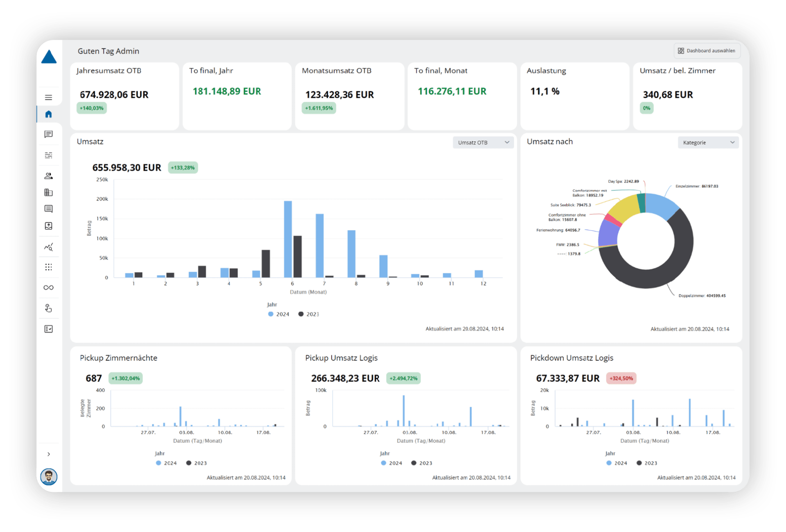Open the analytics chart search icon
Viewport: 786px width, 532px height.
(x=48, y=247)
